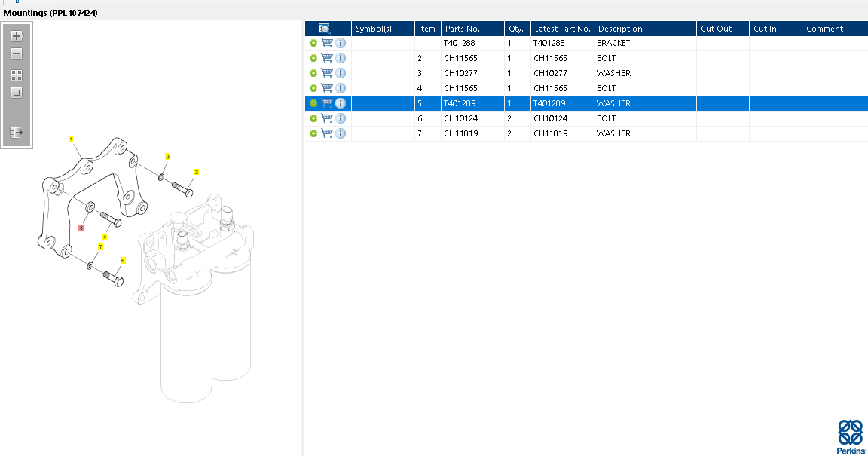This screenshot has width=868, height=456.
Task: Show info for T401289 WASHER
Action: tap(341, 103)
